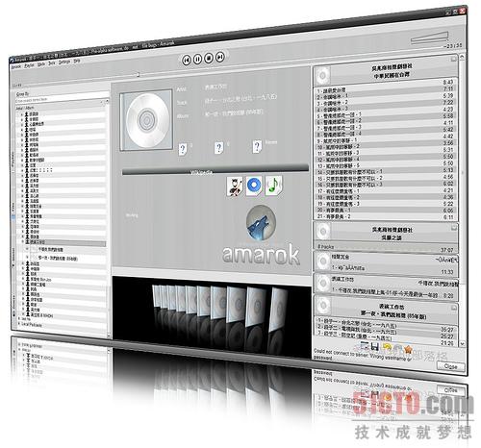Viewport: 481px width, 448px height.
Task: Click the Wikipedia header bar
Action: (215, 170)
